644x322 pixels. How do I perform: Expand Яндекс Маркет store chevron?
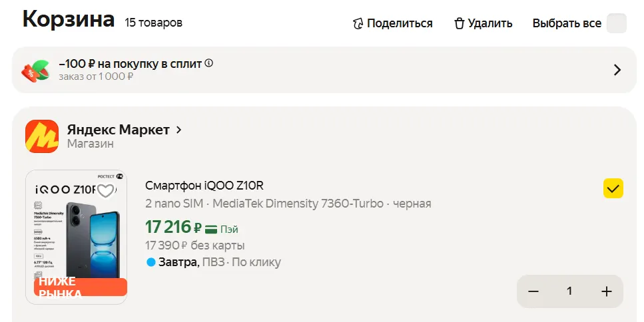pyautogui.click(x=178, y=130)
